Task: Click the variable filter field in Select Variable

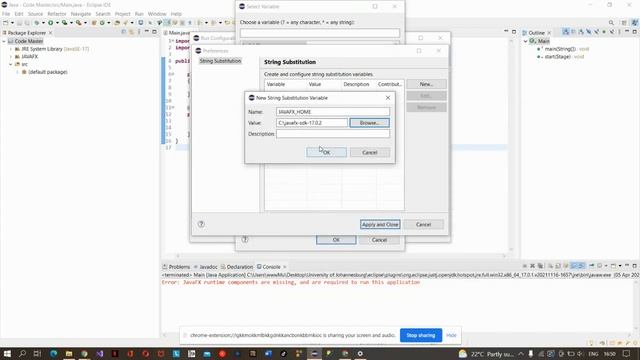Action: click(320, 33)
